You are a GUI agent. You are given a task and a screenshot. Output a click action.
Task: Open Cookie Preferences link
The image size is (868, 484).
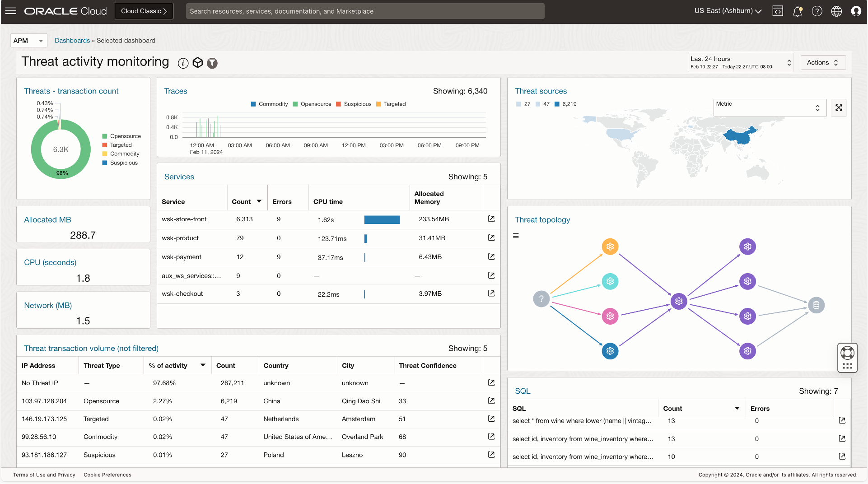click(107, 475)
